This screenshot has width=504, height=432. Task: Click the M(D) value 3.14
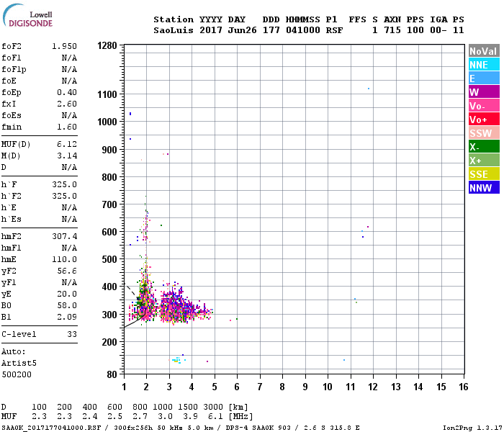tap(67, 156)
